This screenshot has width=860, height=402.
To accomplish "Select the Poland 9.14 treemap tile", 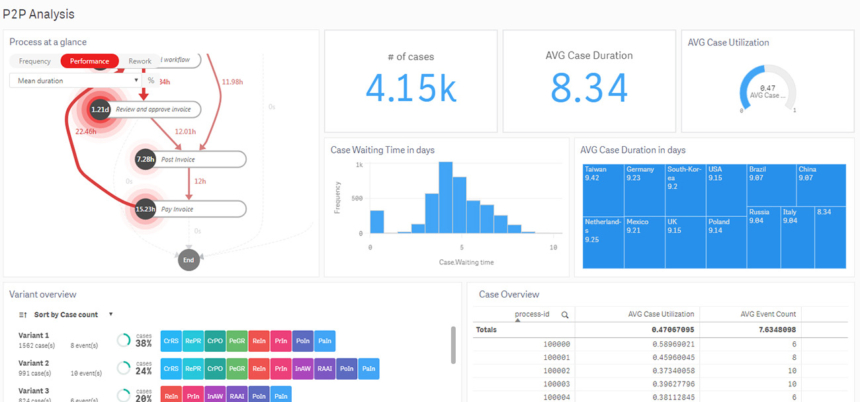I will point(726,242).
